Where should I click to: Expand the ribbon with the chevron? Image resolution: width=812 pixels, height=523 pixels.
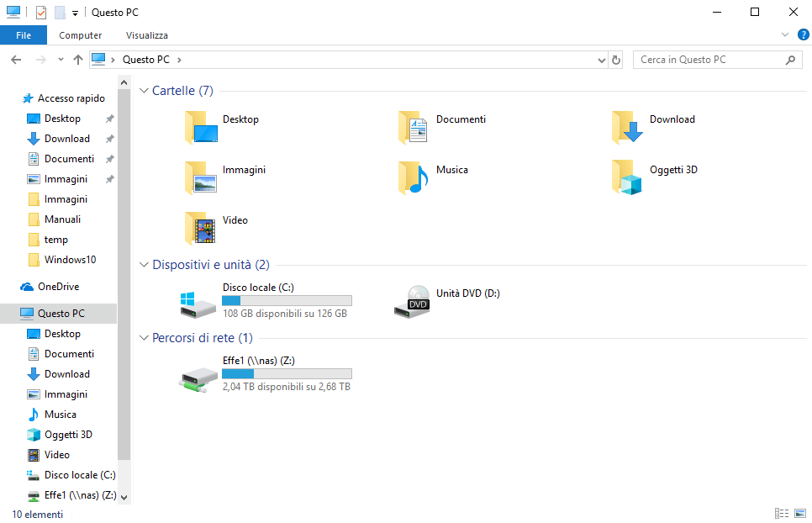tap(785, 34)
